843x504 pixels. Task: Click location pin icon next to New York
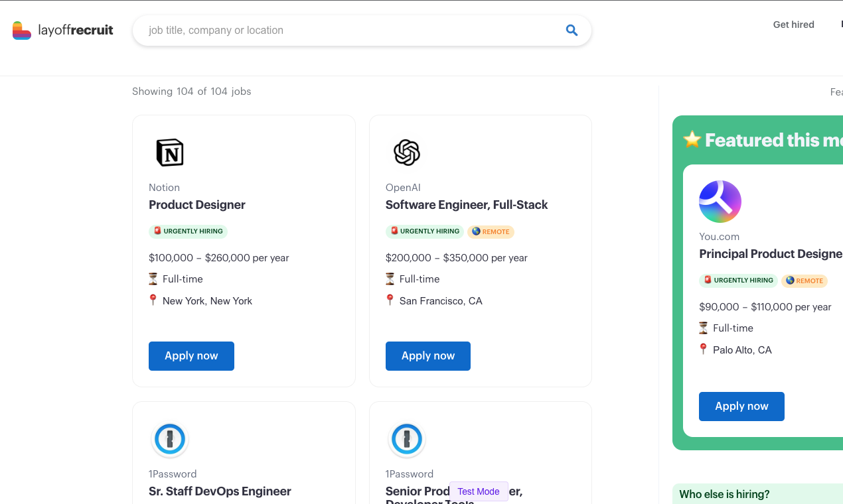[153, 300]
